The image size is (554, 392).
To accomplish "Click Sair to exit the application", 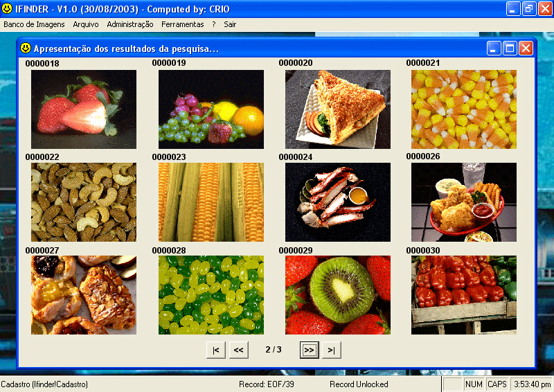I will pyautogui.click(x=230, y=24).
